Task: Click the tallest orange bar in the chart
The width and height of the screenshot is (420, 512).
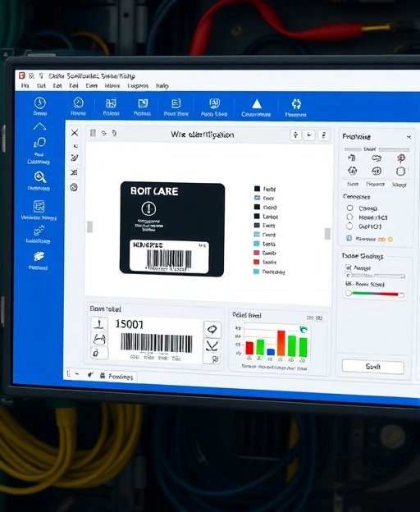Action: (x=281, y=343)
